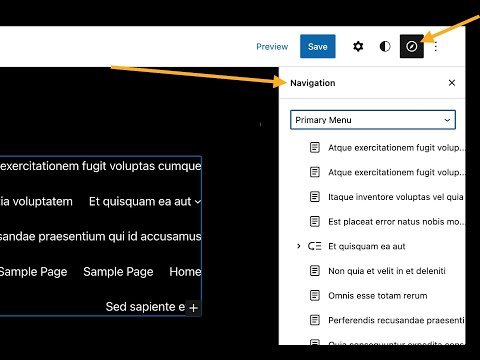The height and width of the screenshot is (360, 480).
Task: Click the Save button
Action: [x=318, y=46]
